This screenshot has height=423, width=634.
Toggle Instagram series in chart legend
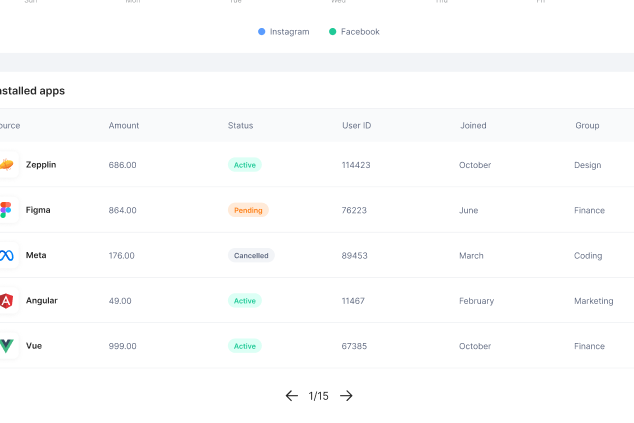pos(284,32)
